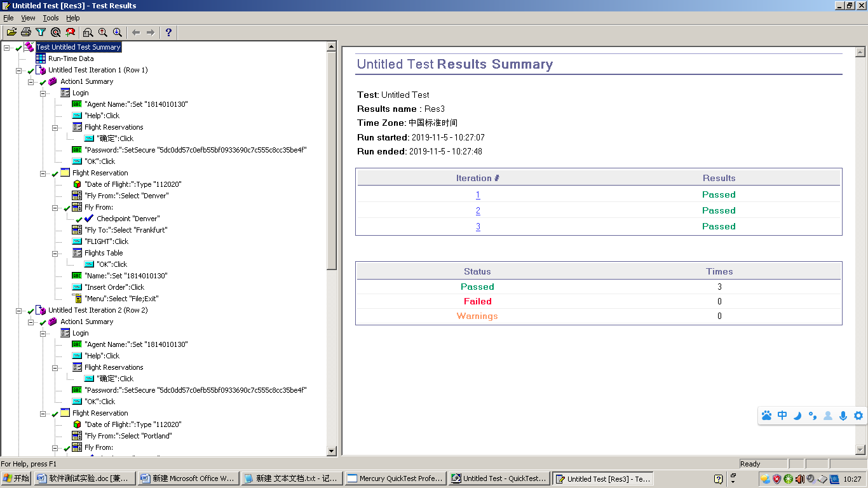
Task: Click the Find magnifier toolbar icon
Action: click(x=88, y=32)
